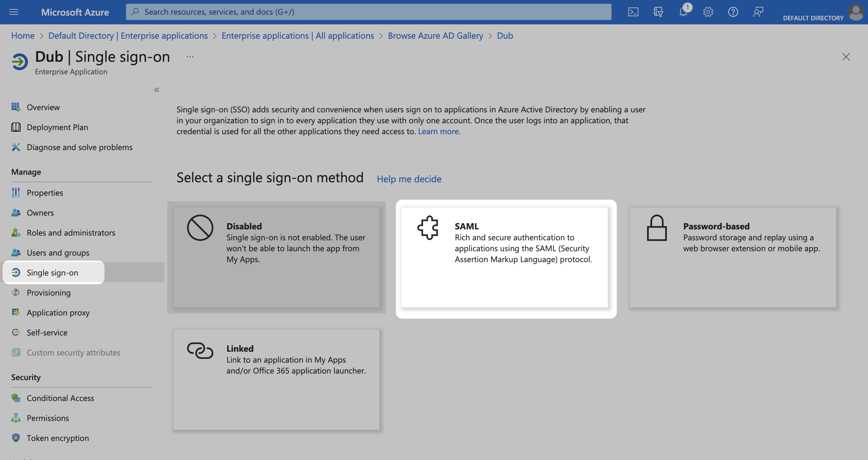Open the ellipsis menu beside page title

[190, 56]
